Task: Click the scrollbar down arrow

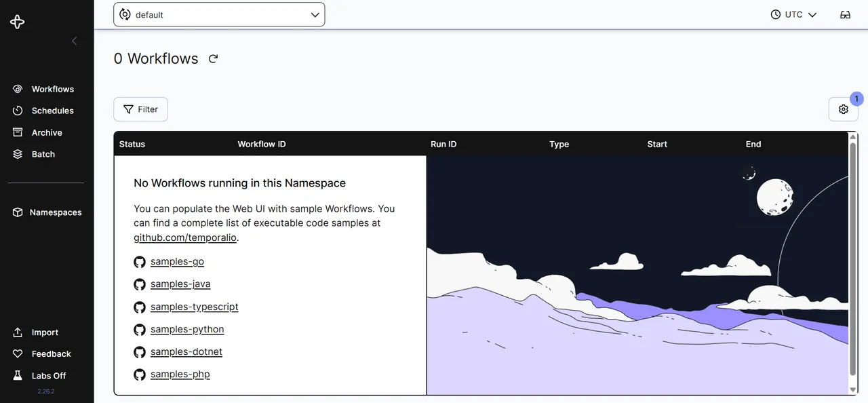Action: click(853, 389)
